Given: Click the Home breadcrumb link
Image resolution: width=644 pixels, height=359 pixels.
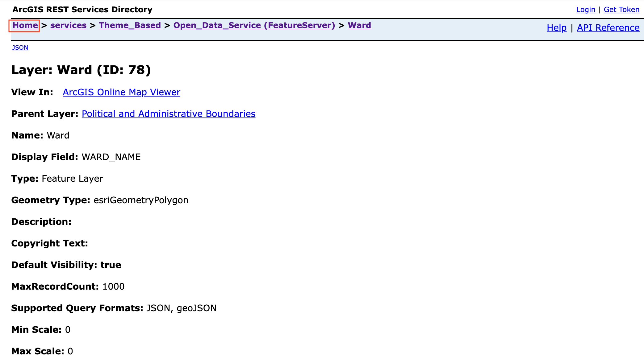Looking at the screenshot, I should [25, 25].
